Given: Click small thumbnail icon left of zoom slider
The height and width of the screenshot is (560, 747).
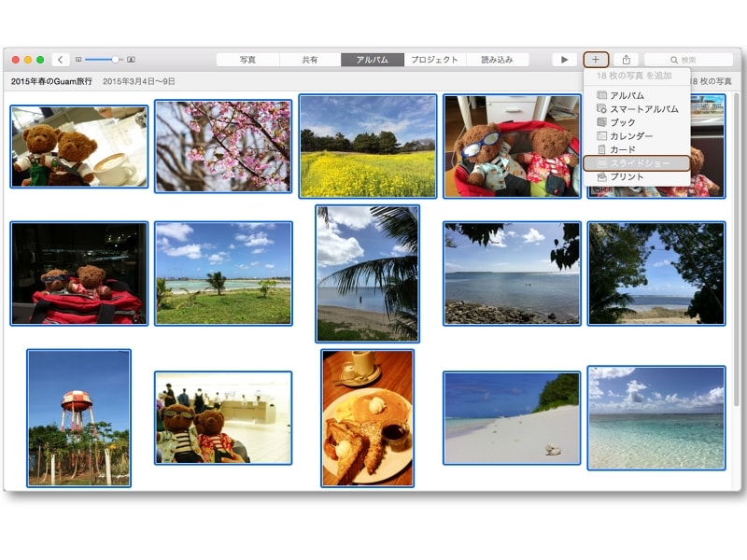Looking at the screenshot, I should pyautogui.click(x=78, y=60).
